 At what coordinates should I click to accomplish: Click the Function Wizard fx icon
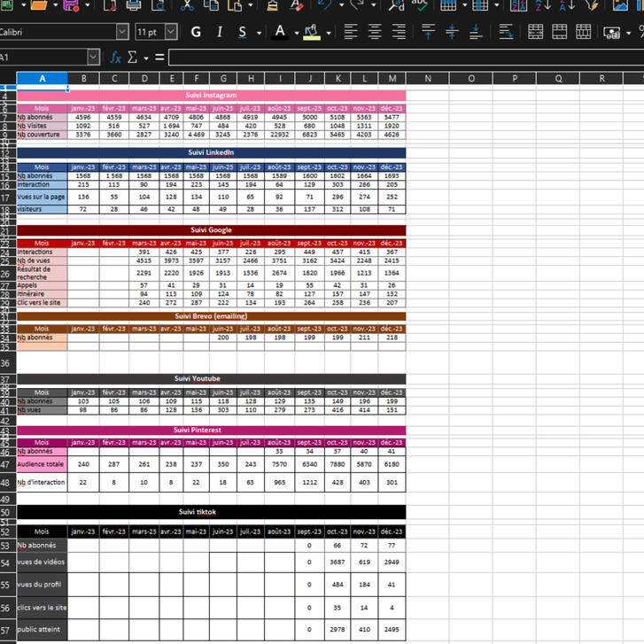click(x=115, y=58)
